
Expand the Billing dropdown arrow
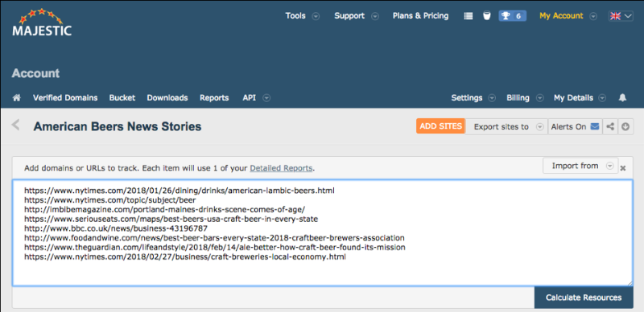point(540,98)
